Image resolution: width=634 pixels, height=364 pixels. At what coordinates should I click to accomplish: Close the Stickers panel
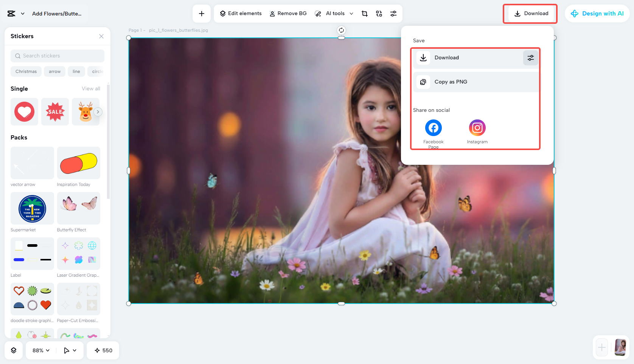[x=101, y=36]
